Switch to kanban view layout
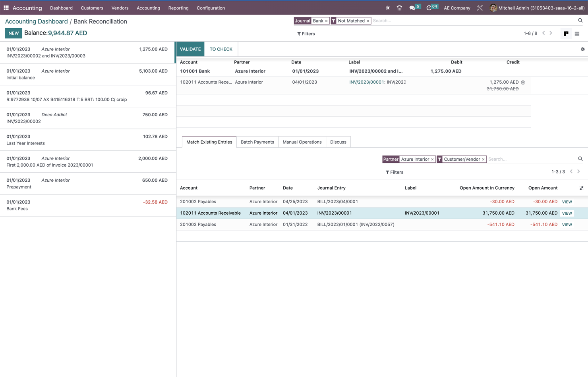Screen dimensions: 588x377 tap(566, 33)
